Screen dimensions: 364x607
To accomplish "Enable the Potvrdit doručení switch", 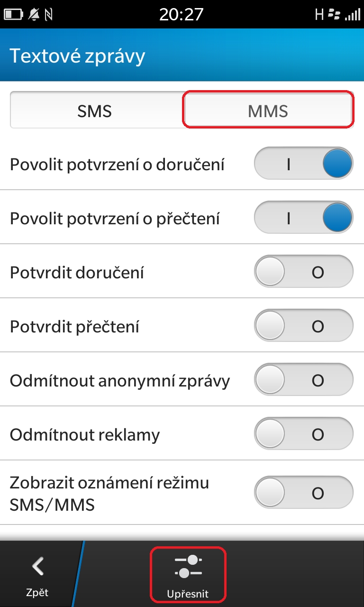I will 304,272.
